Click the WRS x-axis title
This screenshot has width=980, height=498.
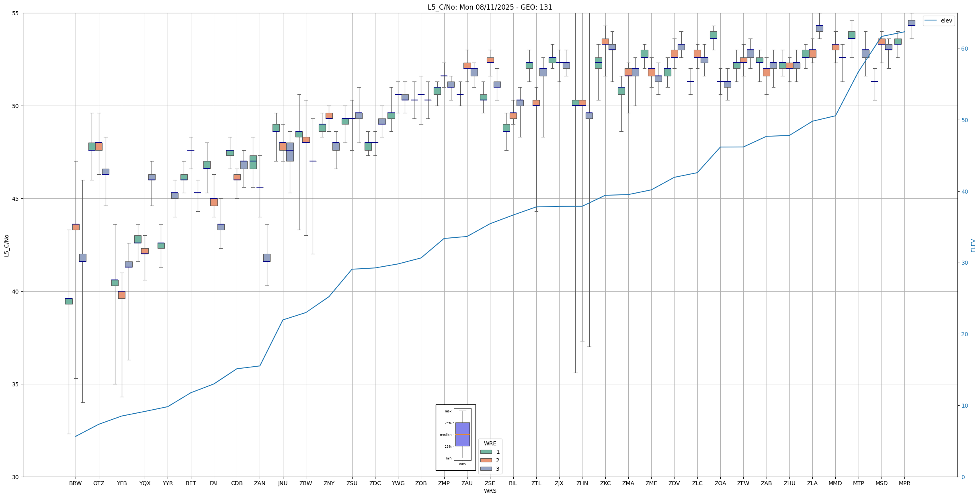tap(490, 491)
